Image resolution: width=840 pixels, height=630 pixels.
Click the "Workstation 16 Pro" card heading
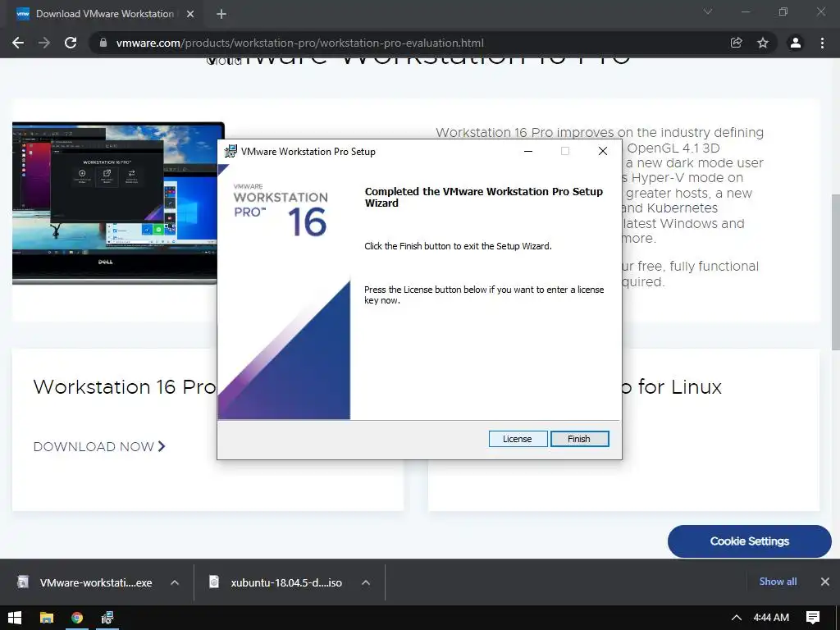125,387
